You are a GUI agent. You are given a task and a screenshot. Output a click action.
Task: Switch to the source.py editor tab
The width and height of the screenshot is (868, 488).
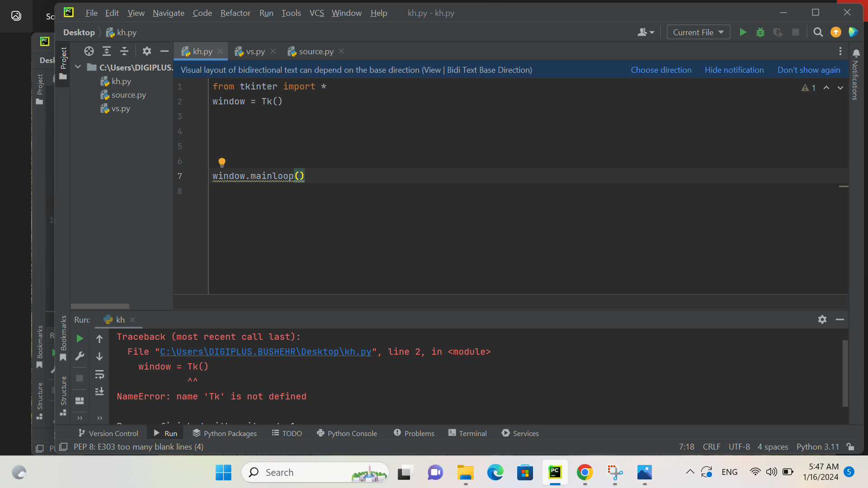click(316, 52)
